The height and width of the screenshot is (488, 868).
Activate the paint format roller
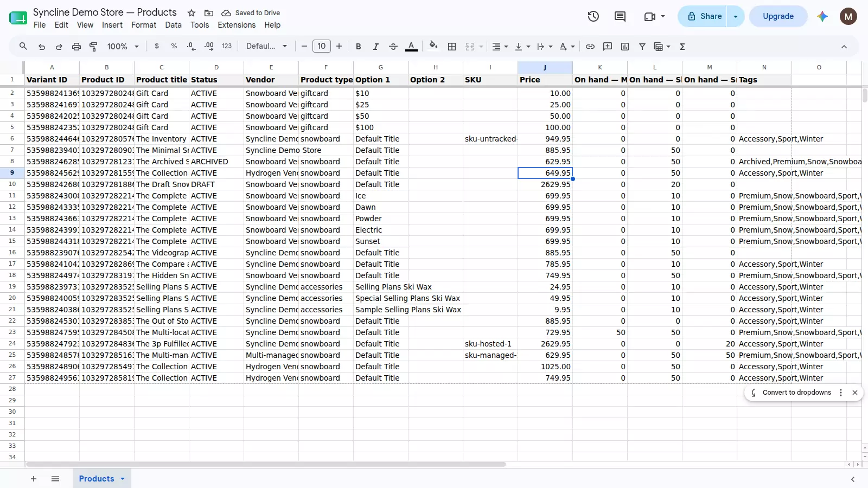93,47
